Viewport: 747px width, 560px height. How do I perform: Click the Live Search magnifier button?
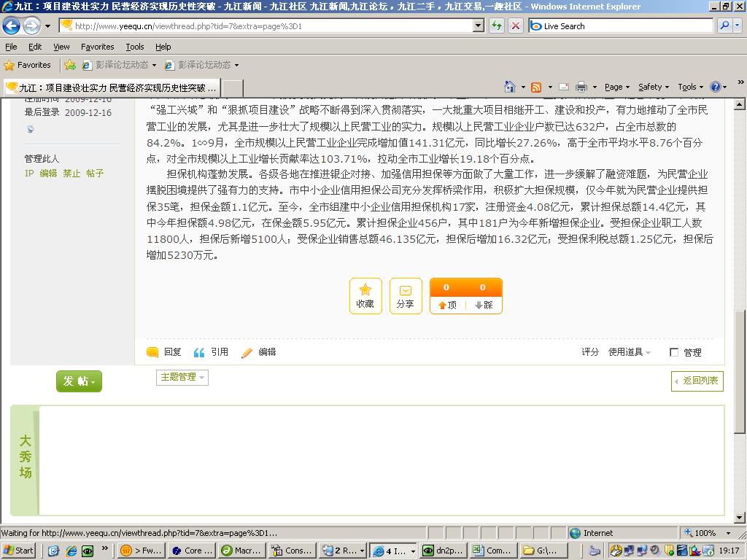click(724, 26)
